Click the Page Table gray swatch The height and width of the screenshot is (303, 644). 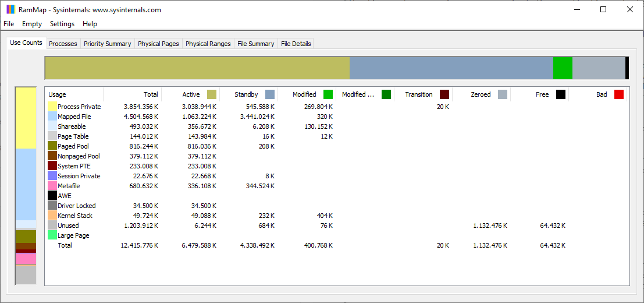(x=52, y=136)
